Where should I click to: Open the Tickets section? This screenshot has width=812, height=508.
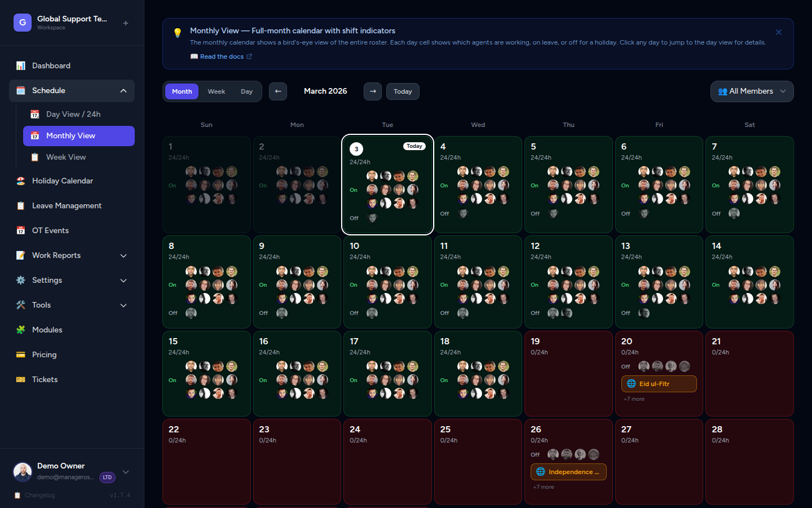pyautogui.click(x=44, y=379)
